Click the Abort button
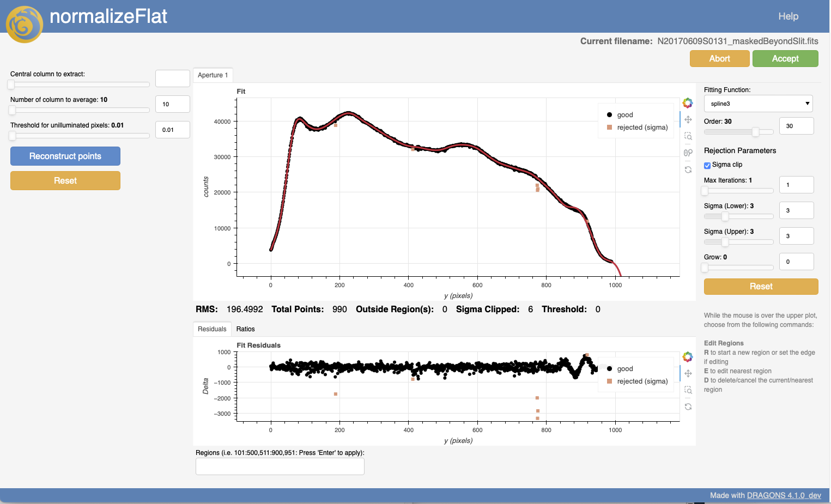This screenshot has width=831, height=504. [720, 59]
